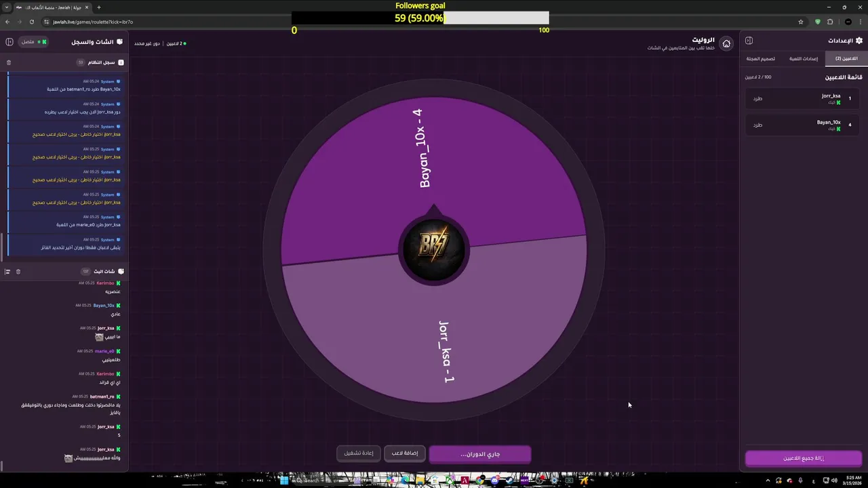Click the 100 / 2 لاعبين counter
The image size is (868, 488).
(758, 77)
